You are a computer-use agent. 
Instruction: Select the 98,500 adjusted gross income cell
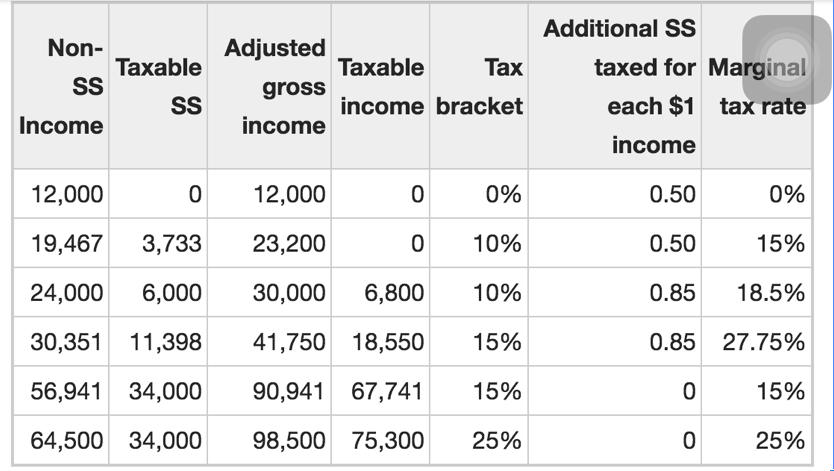point(269,440)
